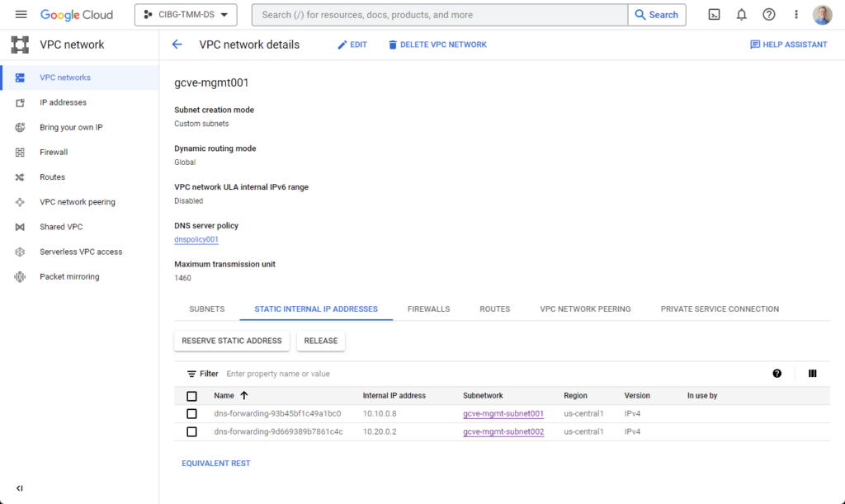Screen dimensions: 845x504
Task: Open the Help Assistant
Action: (x=788, y=45)
